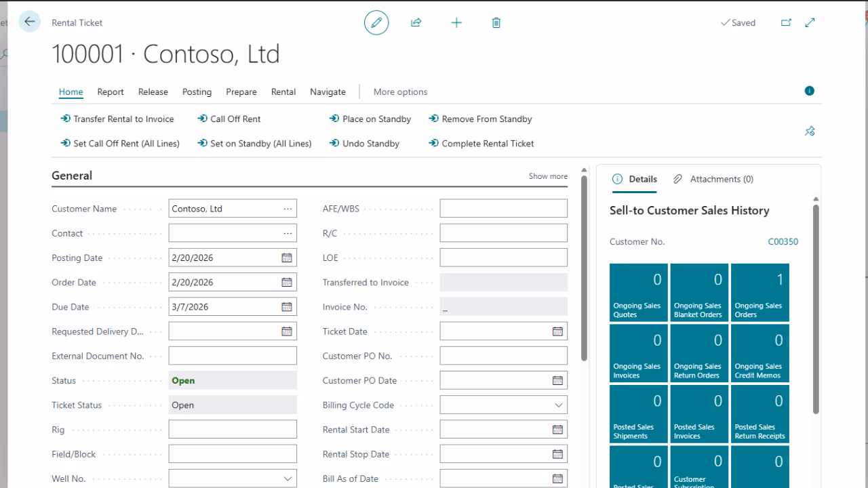The height and width of the screenshot is (488, 868).
Task: Open the Posting Date calendar picker
Action: pos(287,258)
